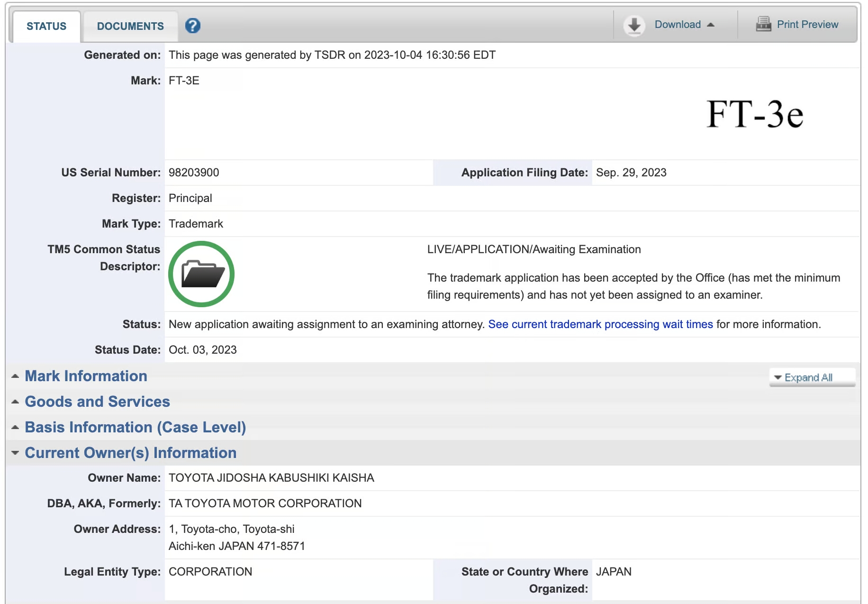This screenshot has width=868, height=604.
Task: Click the US Serial Number label
Action: 111,173
